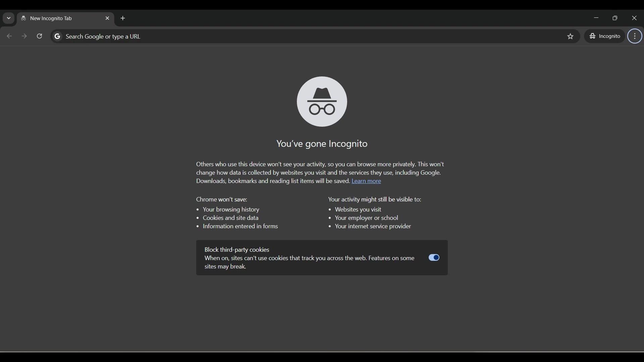
Task: Click 'Cookies and site data' list item
Action: point(231,218)
